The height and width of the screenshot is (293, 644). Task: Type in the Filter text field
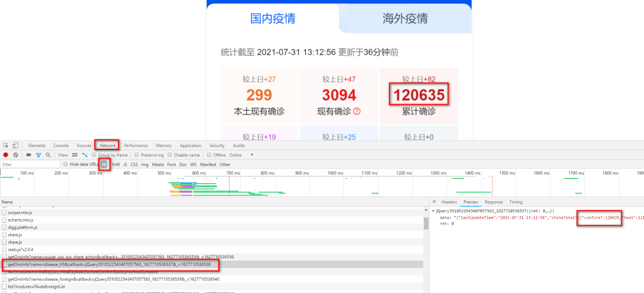click(30, 164)
